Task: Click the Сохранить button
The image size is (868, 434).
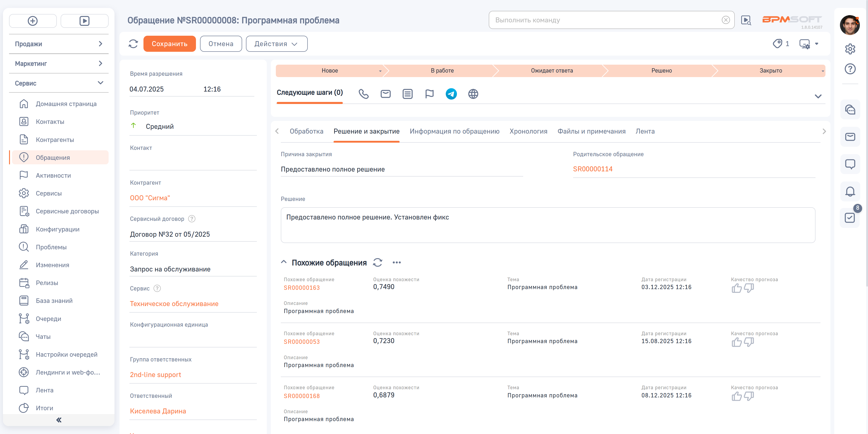Action: pos(169,44)
